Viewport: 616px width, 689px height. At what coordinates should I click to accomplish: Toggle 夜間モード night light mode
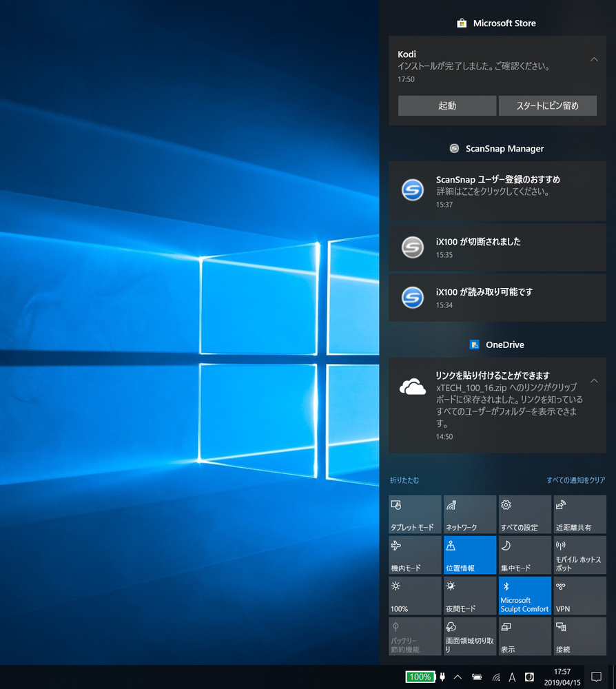(469, 595)
